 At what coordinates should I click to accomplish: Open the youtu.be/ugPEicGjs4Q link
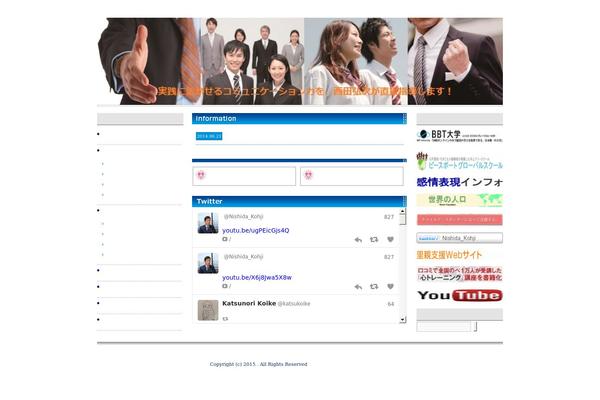pos(256,230)
